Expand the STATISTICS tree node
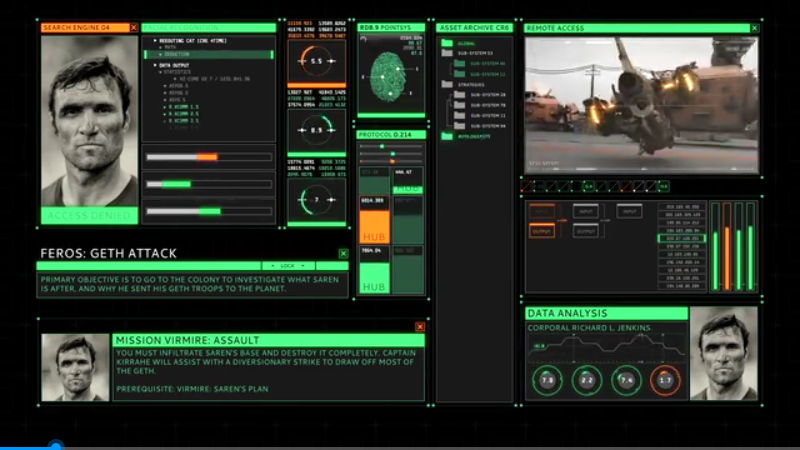The image size is (800, 450). [160, 72]
